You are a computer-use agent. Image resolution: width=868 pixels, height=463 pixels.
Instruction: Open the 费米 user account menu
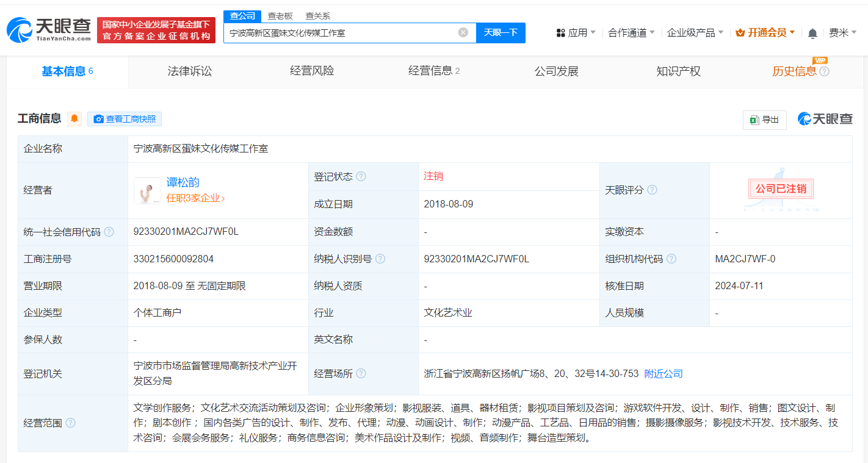coord(842,33)
